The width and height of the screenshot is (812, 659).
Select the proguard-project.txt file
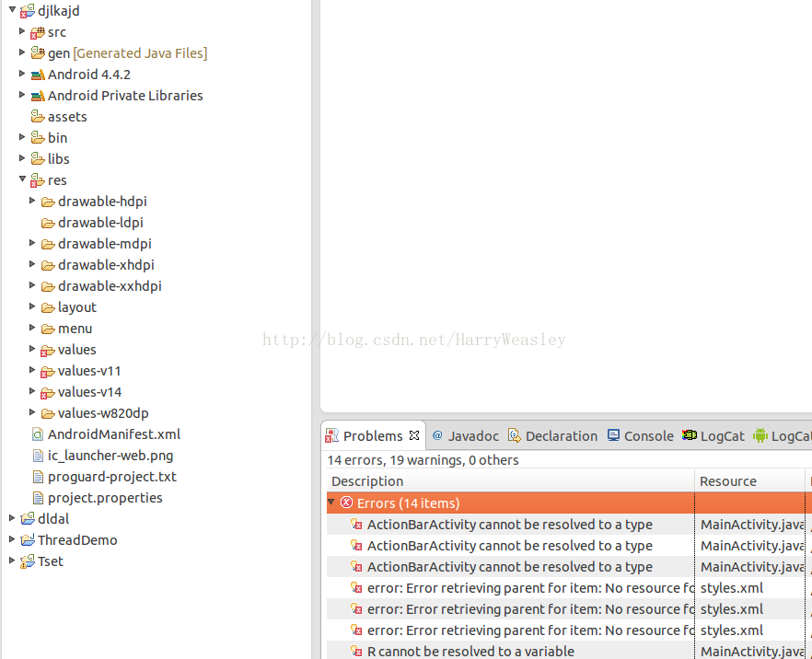(x=111, y=477)
